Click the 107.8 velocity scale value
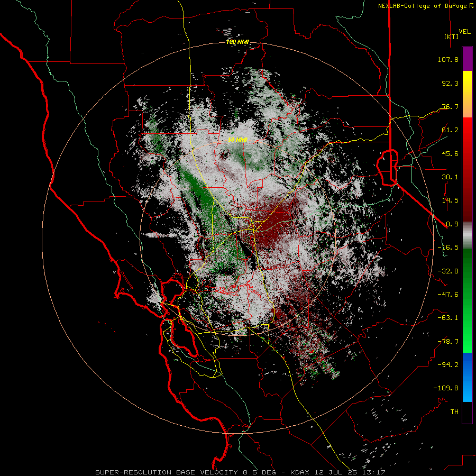This screenshot has width=476, height=476. coord(448,59)
